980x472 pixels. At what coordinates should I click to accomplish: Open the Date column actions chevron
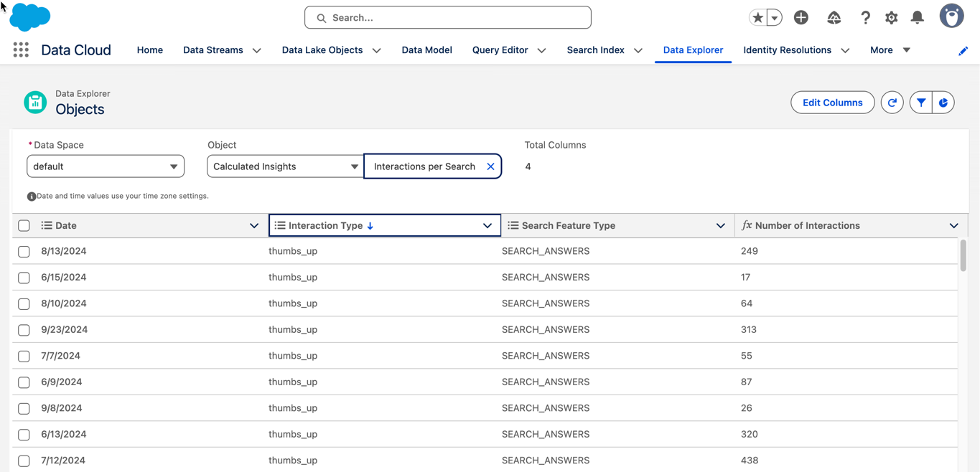pyautogui.click(x=254, y=226)
